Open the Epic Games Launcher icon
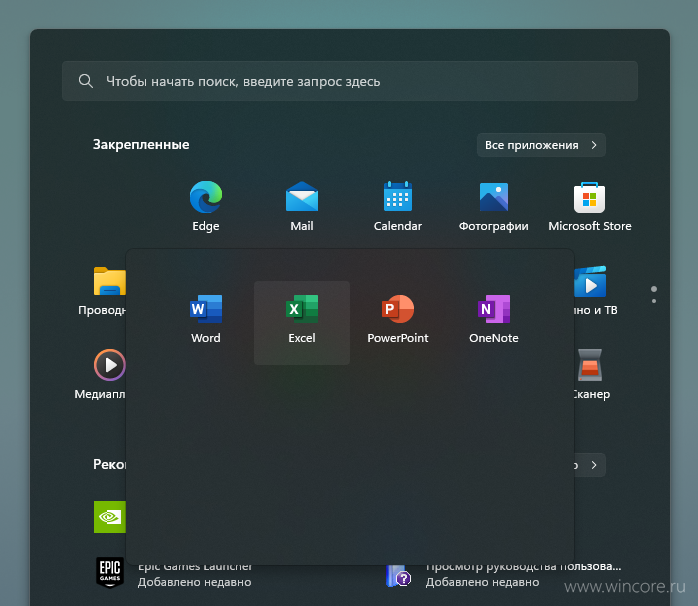Screen dimensions: 698x606 [x=110, y=573]
